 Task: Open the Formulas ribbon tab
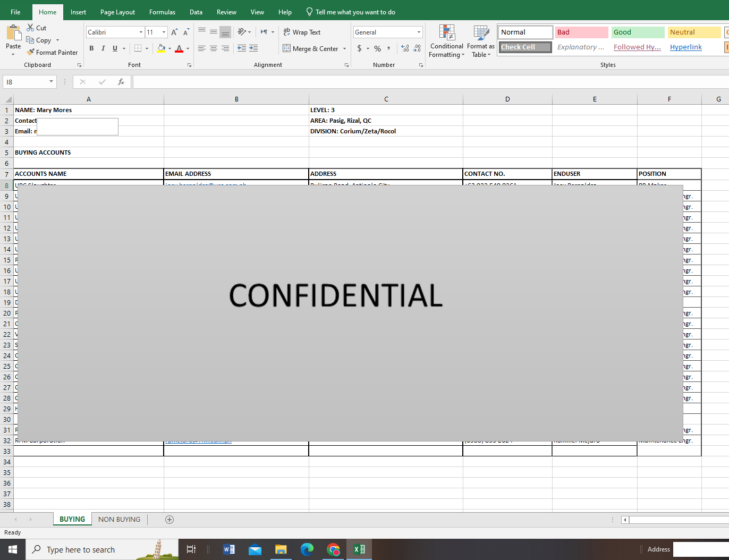(x=162, y=12)
